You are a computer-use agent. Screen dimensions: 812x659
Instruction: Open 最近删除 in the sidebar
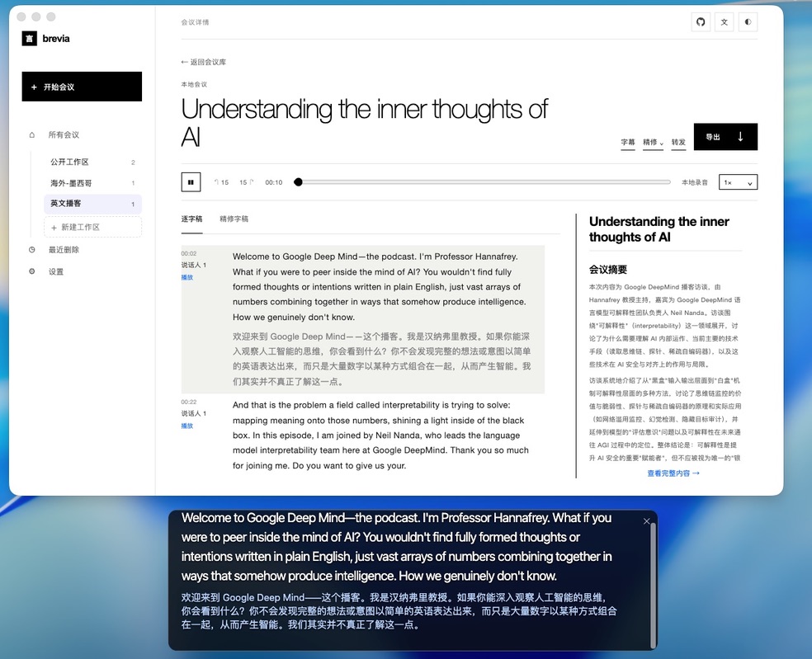[x=64, y=250]
